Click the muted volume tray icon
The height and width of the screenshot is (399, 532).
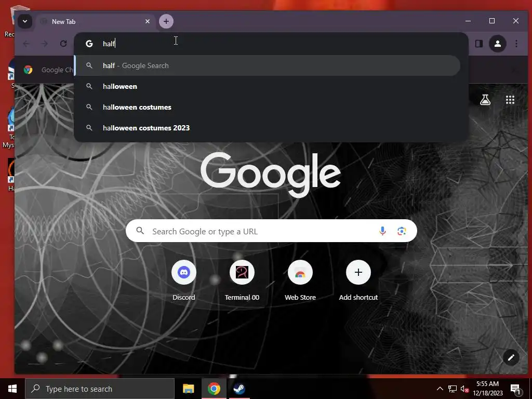464,389
